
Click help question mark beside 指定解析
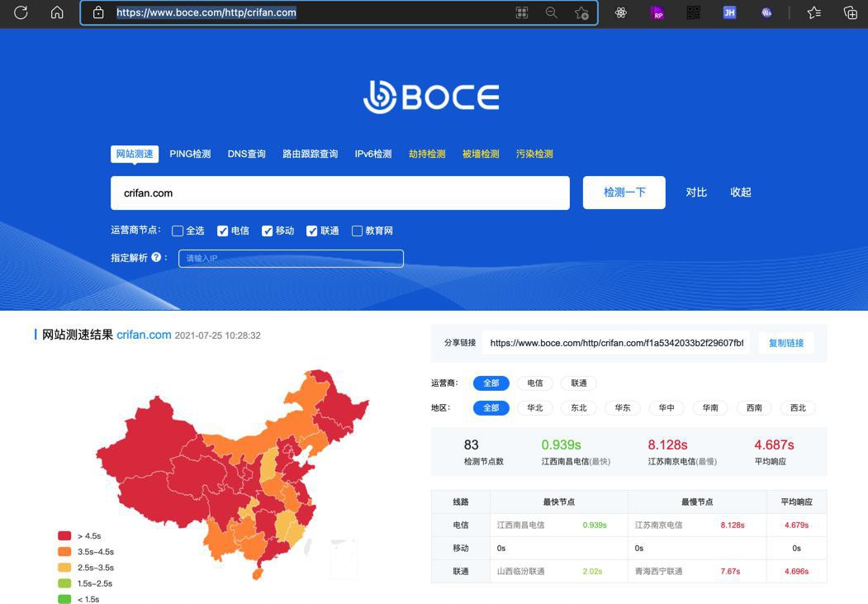[156, 258]
